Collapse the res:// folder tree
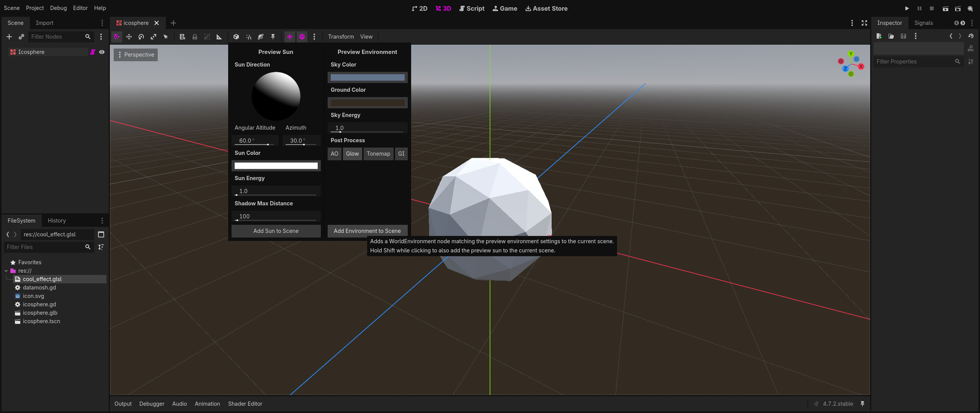 pyautogui.click(x=6, y=271)
